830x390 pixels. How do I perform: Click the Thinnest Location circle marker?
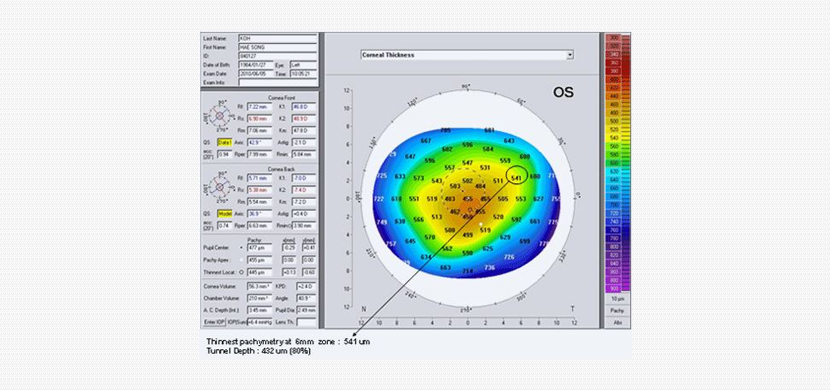click(x=470, y=210)
